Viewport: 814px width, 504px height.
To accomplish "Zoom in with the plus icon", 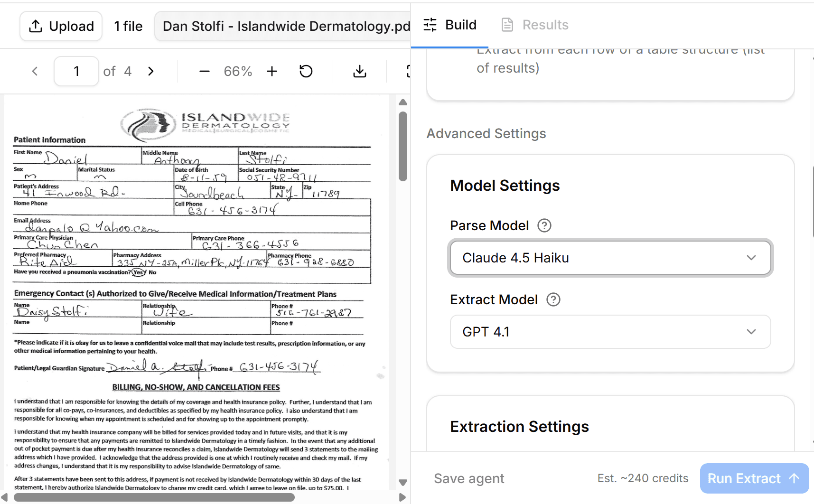I will point(271,71).
